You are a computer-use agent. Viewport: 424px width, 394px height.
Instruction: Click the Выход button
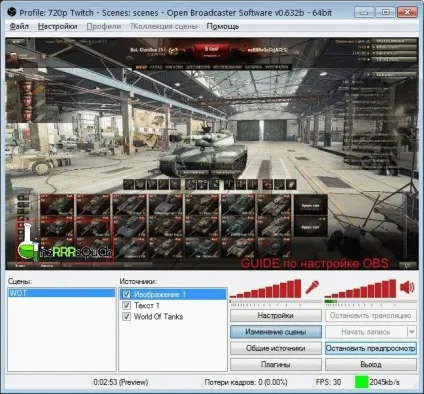click(371, 364)
